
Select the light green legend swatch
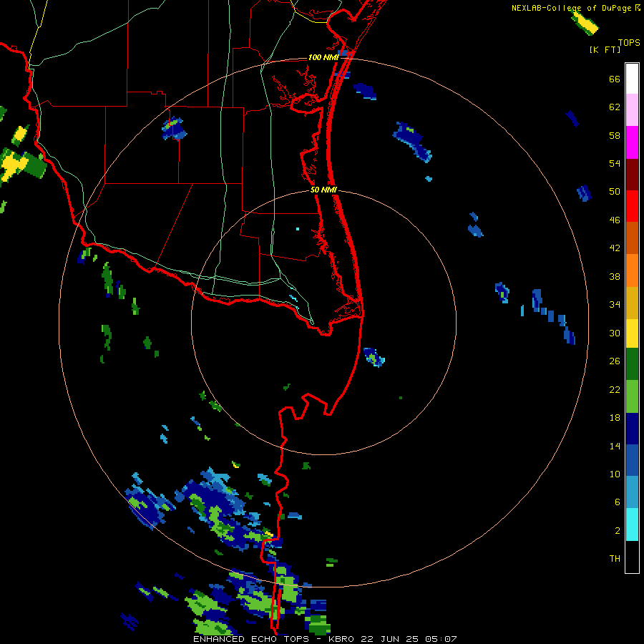(632, 396)
